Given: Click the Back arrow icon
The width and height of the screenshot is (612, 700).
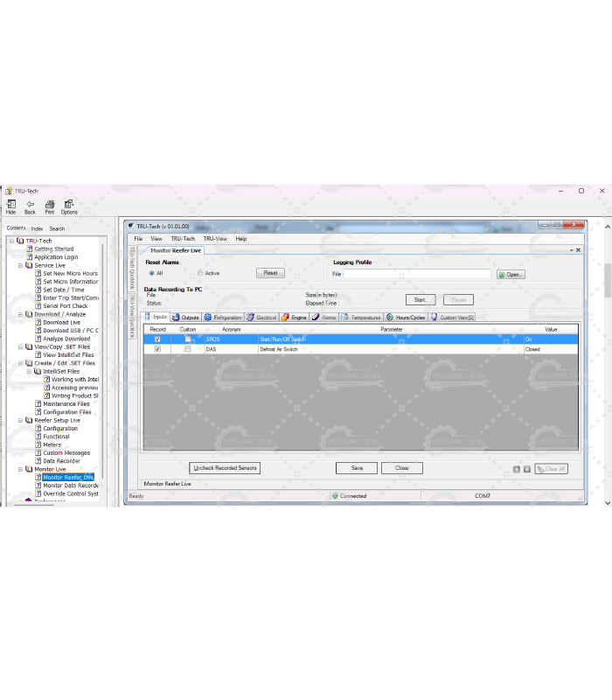Looking at the screenshot, I should pos(30,204).
